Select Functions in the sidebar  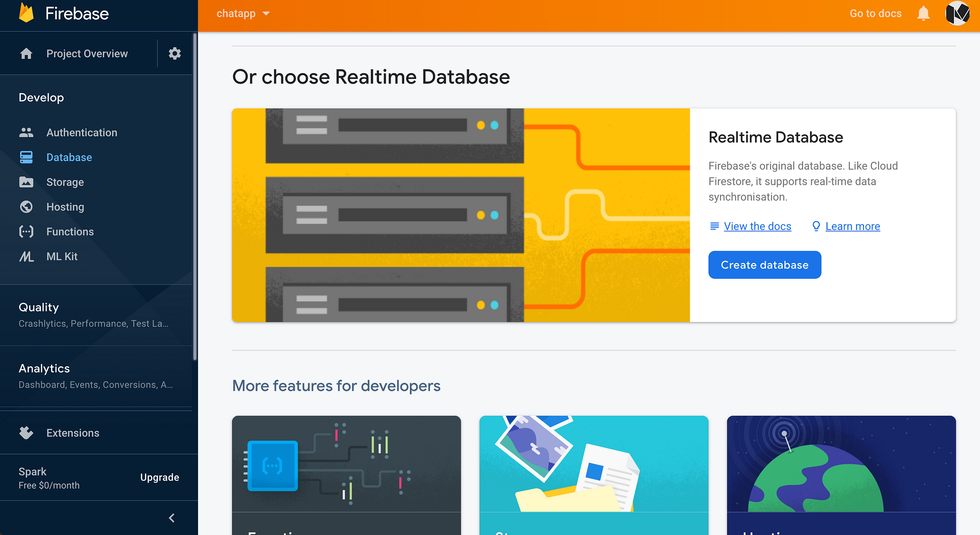click(x=70, y=232)
